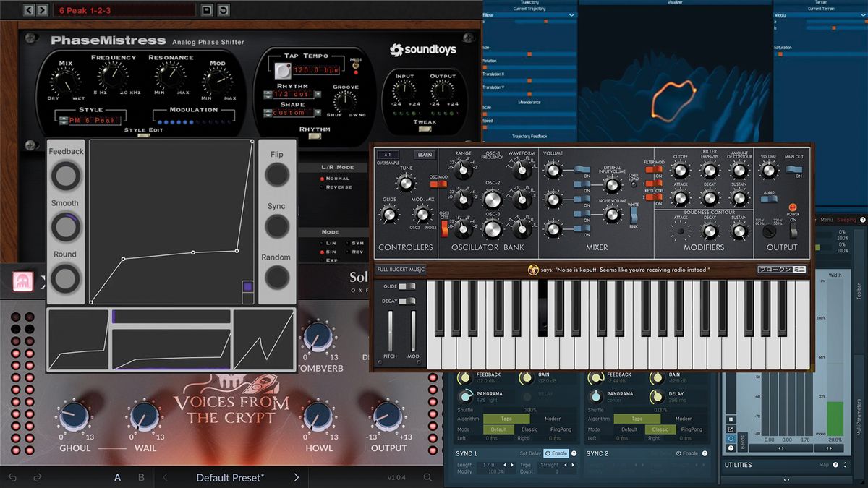Screen dimensions: 868x488
Task: Redo using arrow in Crypt plugin footer
Action: tap(37, 477)
